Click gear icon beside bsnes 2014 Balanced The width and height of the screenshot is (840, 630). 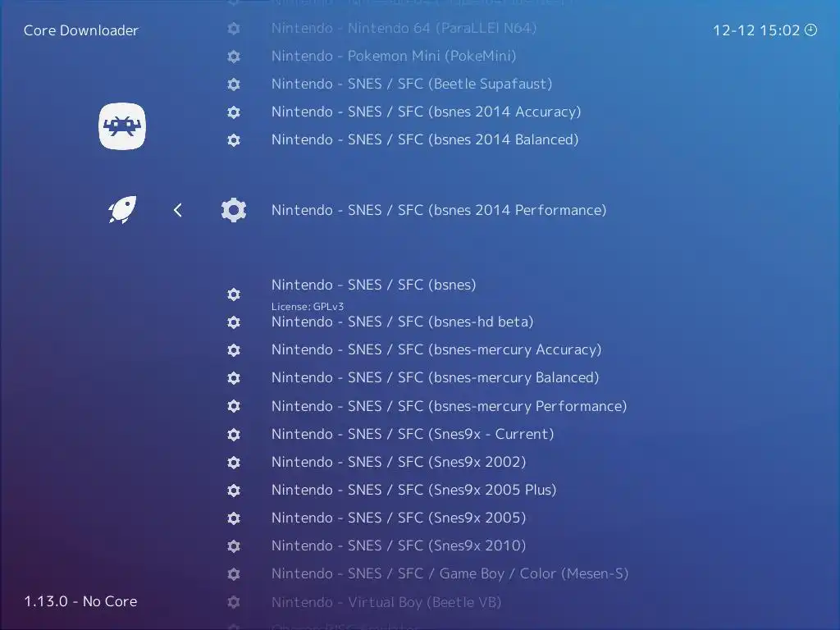(x=234, y=139)
